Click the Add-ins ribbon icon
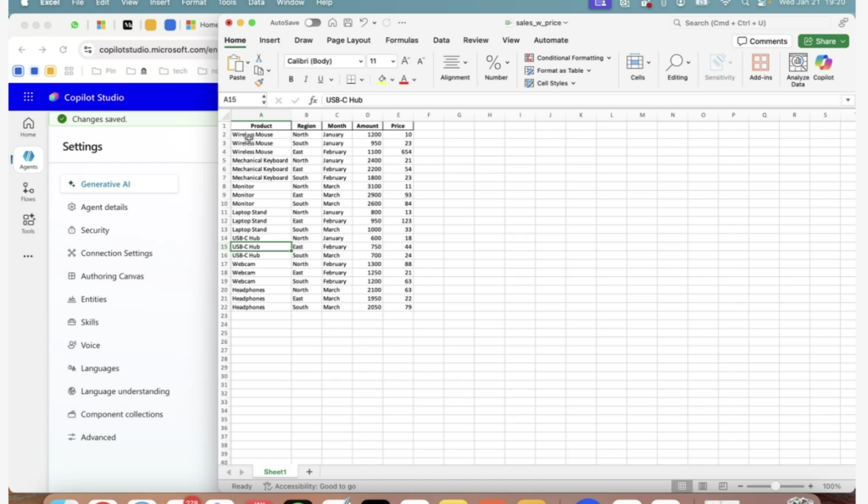Image resolution: width=868 pixels, height=504 pixels. [760, 66]
